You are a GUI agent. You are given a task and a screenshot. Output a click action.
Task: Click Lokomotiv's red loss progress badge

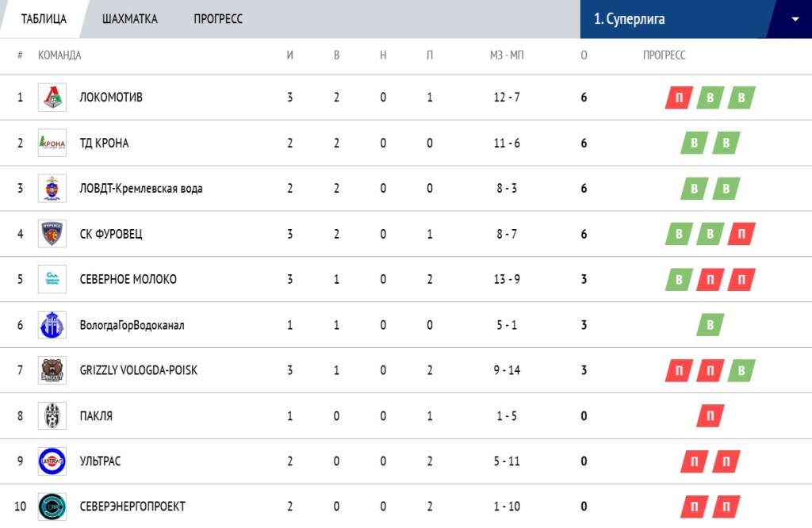pyautogui.click(x=679, y=98)
